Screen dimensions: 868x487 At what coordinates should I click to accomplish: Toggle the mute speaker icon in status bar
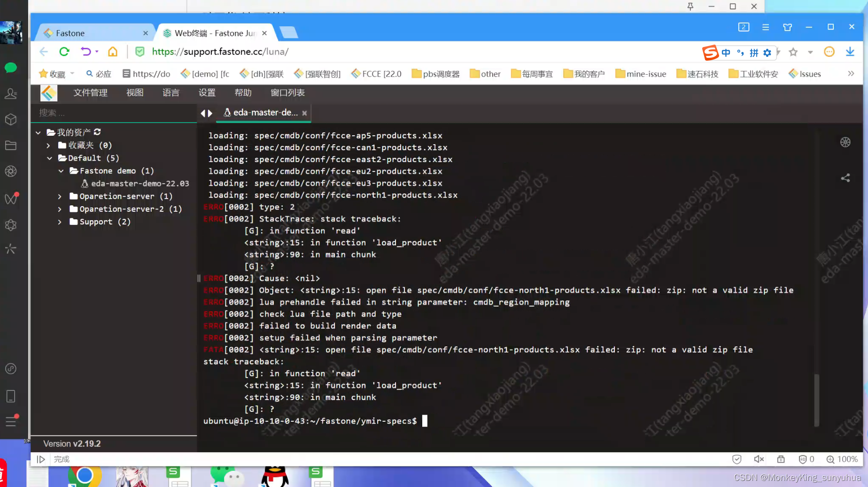click(759, 459)
